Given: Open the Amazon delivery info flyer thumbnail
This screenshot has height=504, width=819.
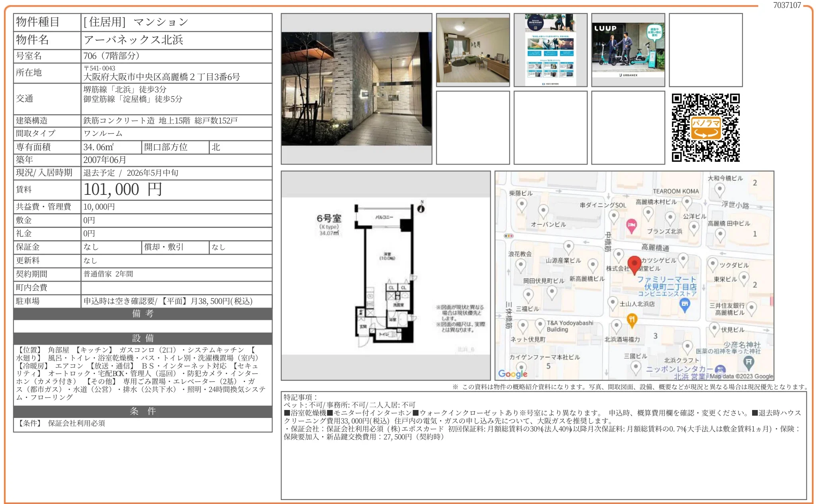Looking at the screenshot, I should (x=551, y=50).
